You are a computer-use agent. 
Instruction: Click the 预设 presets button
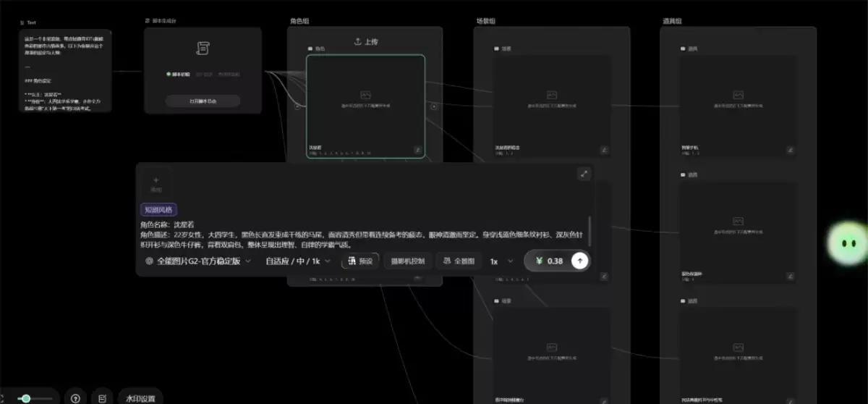click(x=359, y=261)
